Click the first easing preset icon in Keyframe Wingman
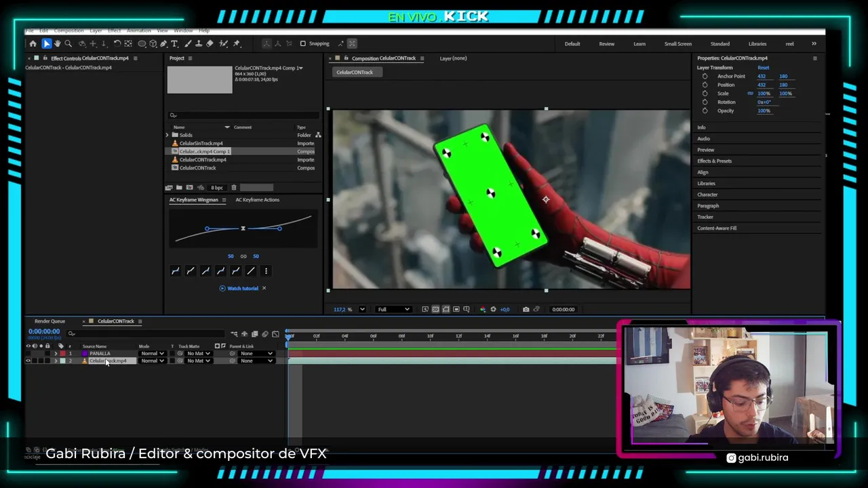The image size is (868, 488). (x=176, y=271)
